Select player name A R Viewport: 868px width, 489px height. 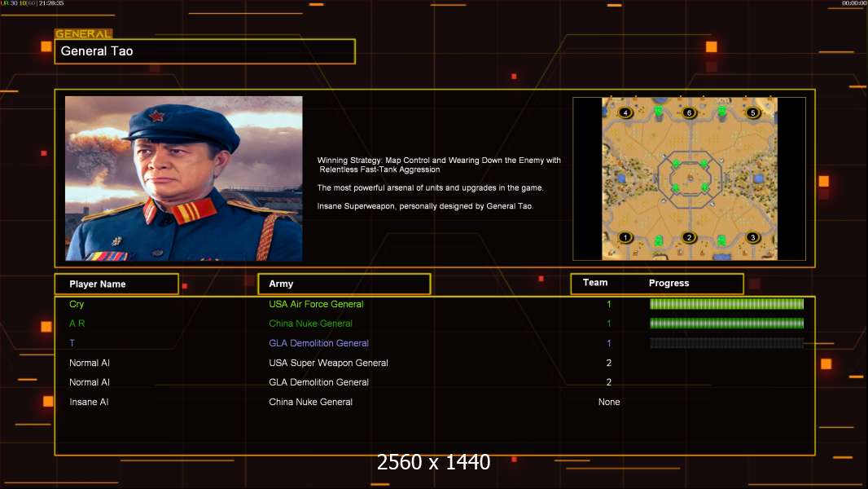77,324
